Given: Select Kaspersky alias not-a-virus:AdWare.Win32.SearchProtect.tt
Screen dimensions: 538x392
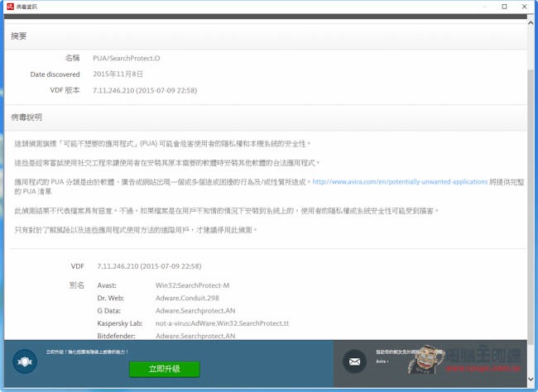Looking at the screenshot, I should (x=222, y=323).
